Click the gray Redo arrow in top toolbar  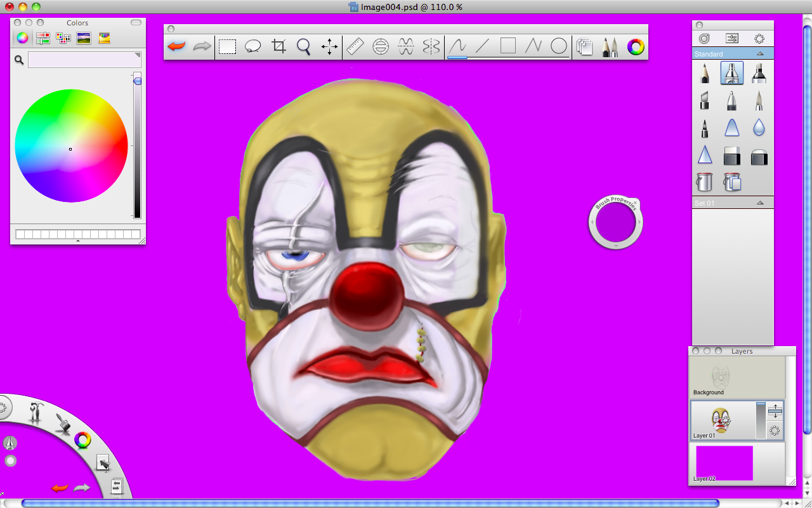(202, 46)
